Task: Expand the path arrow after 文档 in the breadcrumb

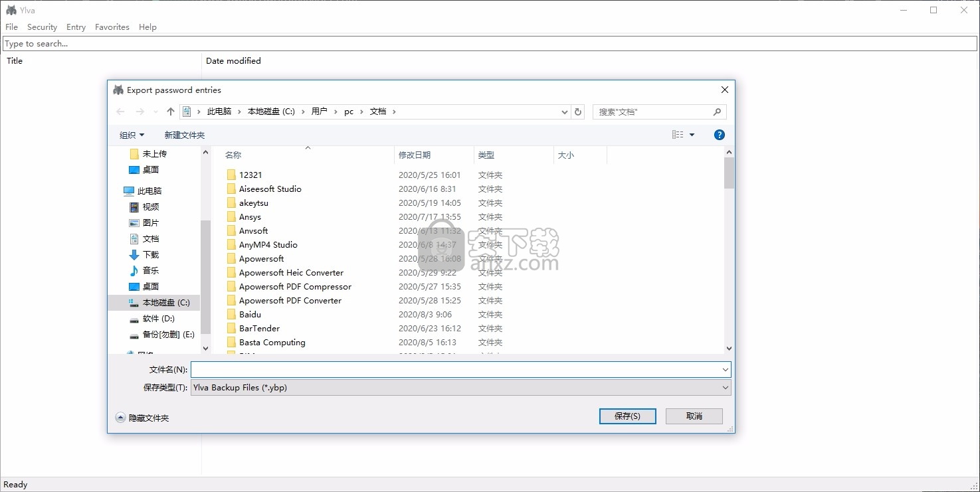Action: 394,112
